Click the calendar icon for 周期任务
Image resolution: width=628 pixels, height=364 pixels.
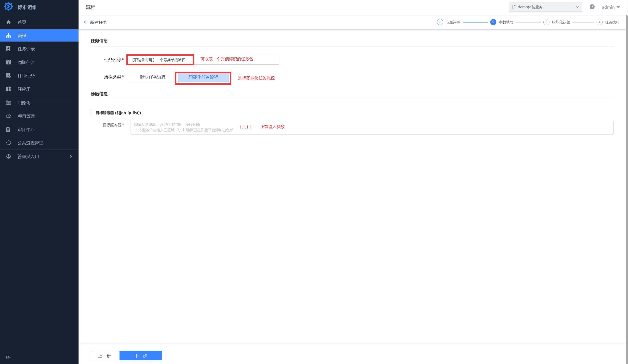tap(9, 62)
